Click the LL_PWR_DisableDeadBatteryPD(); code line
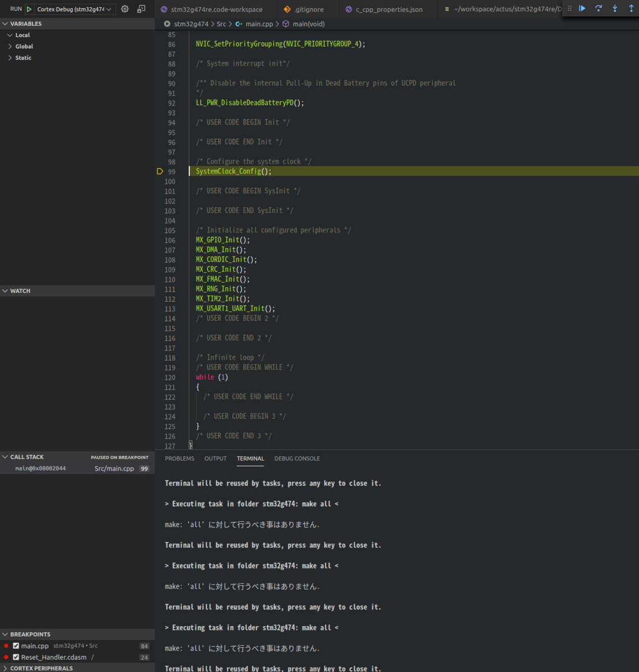639x672 pixels. click(250, 103)
